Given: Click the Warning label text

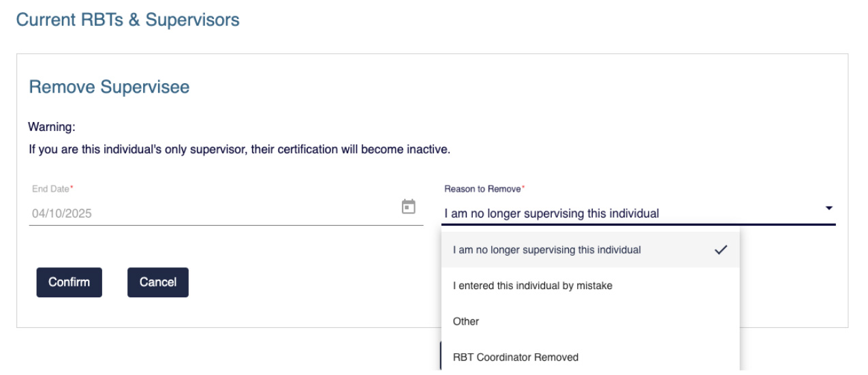Looking at the screenshot, I should 51,127.
